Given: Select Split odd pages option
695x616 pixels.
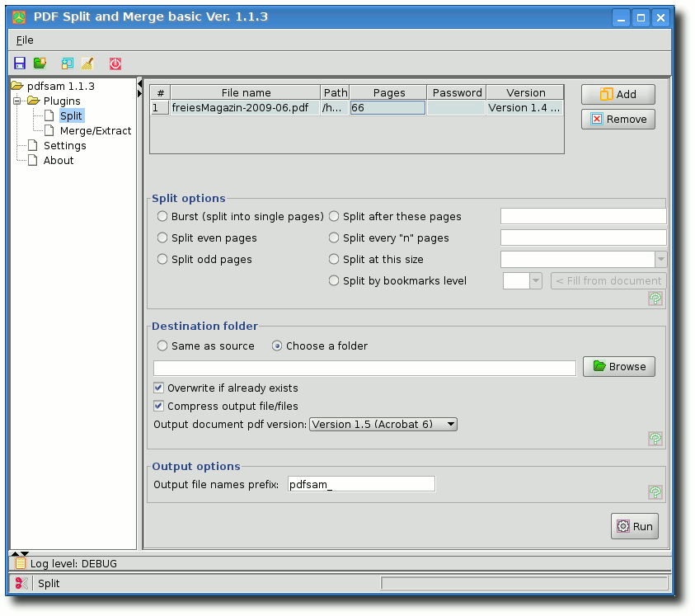Looking at the screenshot, I should click(162, 259).
